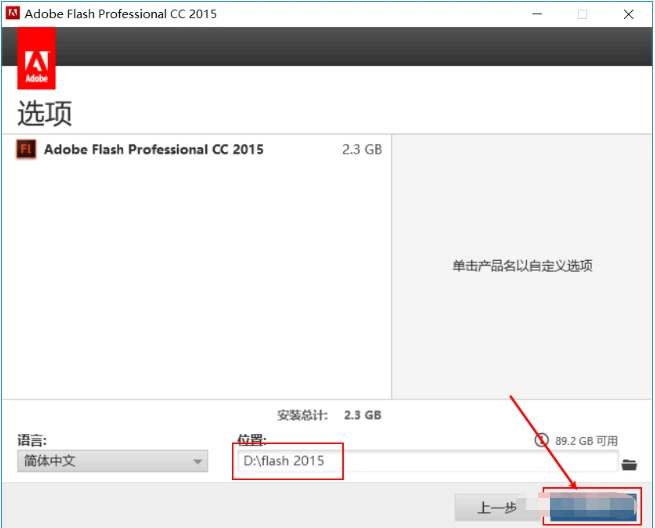Click the 位置 label
Image resolution: width=655 pixels, height=528 pixels.
click(251, 439)
